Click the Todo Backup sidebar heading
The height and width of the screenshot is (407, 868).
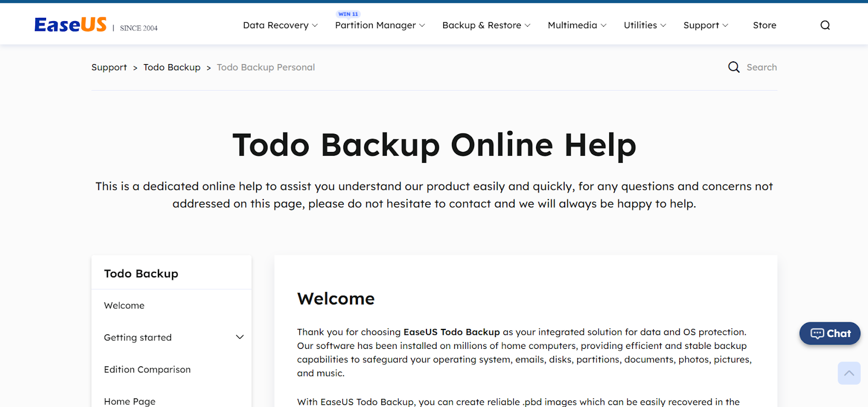click(x=141, y=274)
